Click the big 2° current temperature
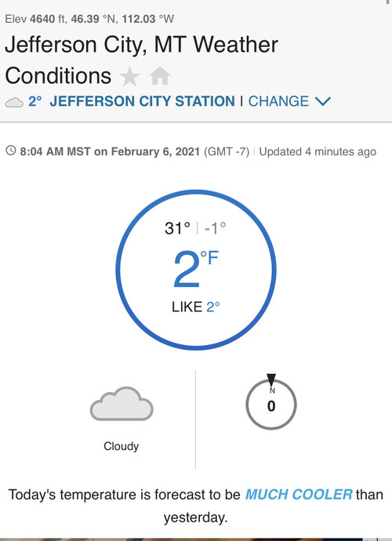The height and width of the screenshot is (541, 392). [x=187, y=270]
